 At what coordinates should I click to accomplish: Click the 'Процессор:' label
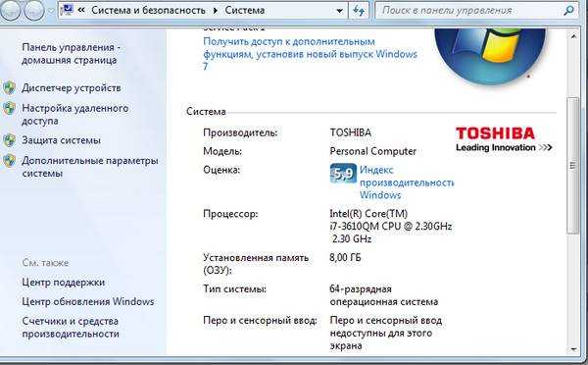tap(230, 214)
